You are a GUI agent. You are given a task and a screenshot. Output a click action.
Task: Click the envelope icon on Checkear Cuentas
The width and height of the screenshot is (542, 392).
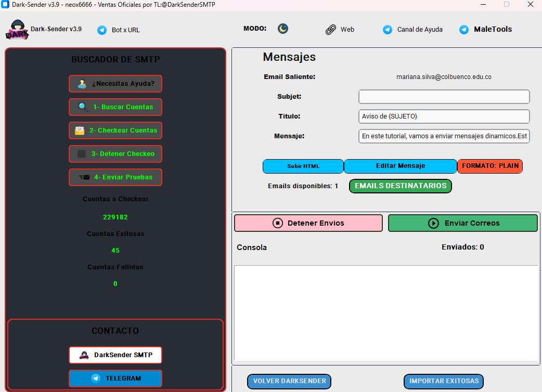coord(80,130)
